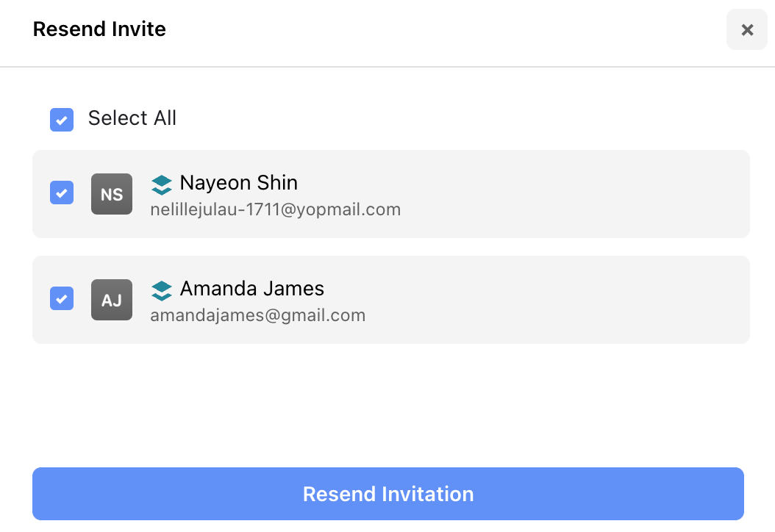
Task: Click the layers icon beside Nayeon Shin
Action: [162, 183]
